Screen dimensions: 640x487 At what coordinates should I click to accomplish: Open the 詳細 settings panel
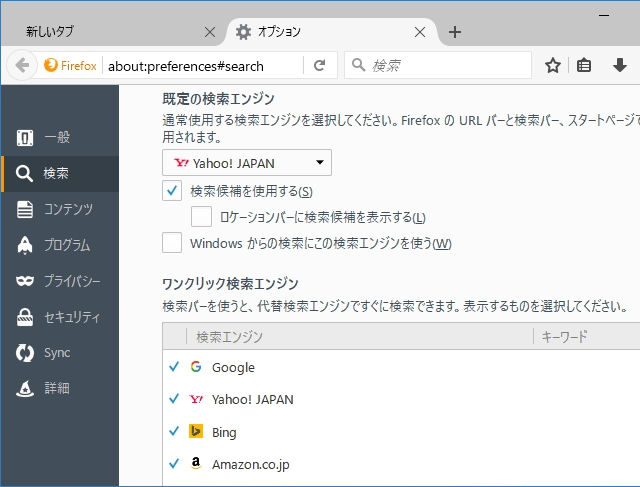pos(60,388)
